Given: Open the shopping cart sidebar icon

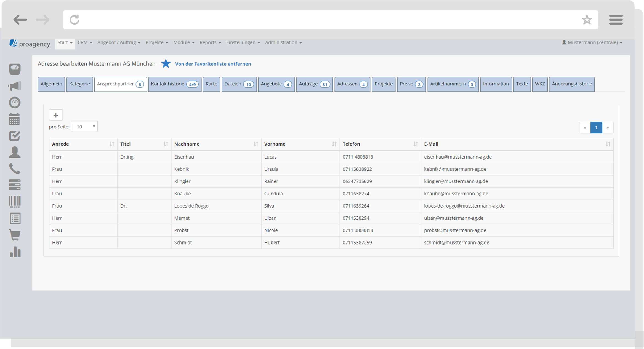Looking at the screenshot, I should (14, 235).
